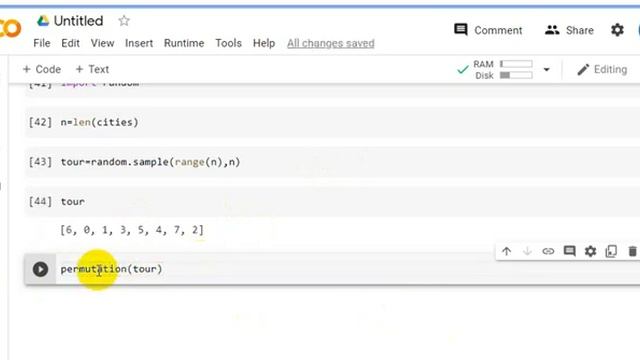Click the Untitled notebook title
Image resolution: width=640 pixels, height=360 pixels.
[78, 21]
